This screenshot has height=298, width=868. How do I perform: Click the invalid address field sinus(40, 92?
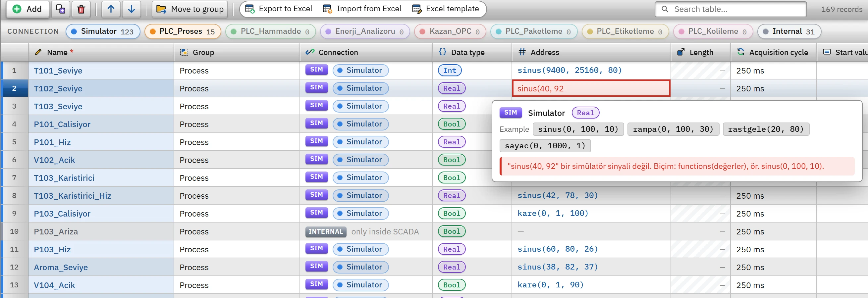pos(591,88)
